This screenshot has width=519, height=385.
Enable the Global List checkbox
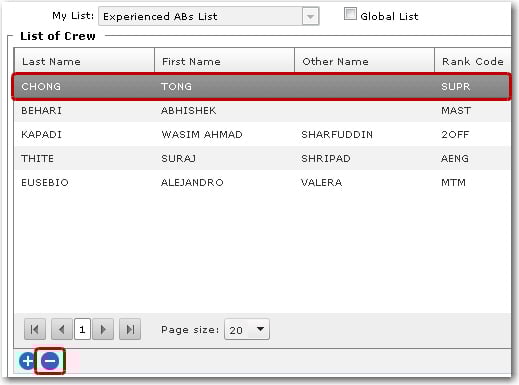pos(350,14)
